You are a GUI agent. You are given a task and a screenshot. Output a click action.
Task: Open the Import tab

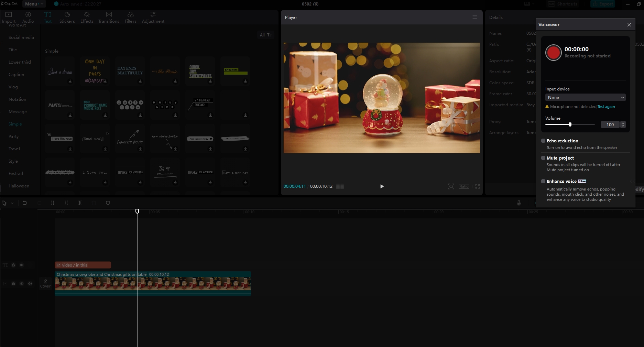pos(9,17)
